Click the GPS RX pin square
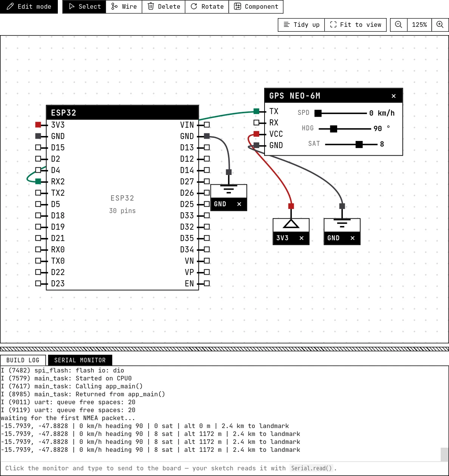 pyautogui.click(x=256, y=122)
